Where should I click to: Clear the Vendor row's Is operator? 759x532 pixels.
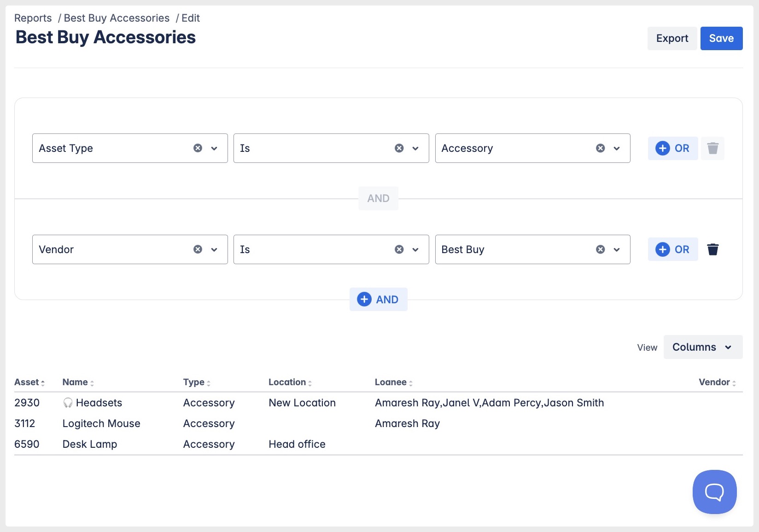pos(399,249)
